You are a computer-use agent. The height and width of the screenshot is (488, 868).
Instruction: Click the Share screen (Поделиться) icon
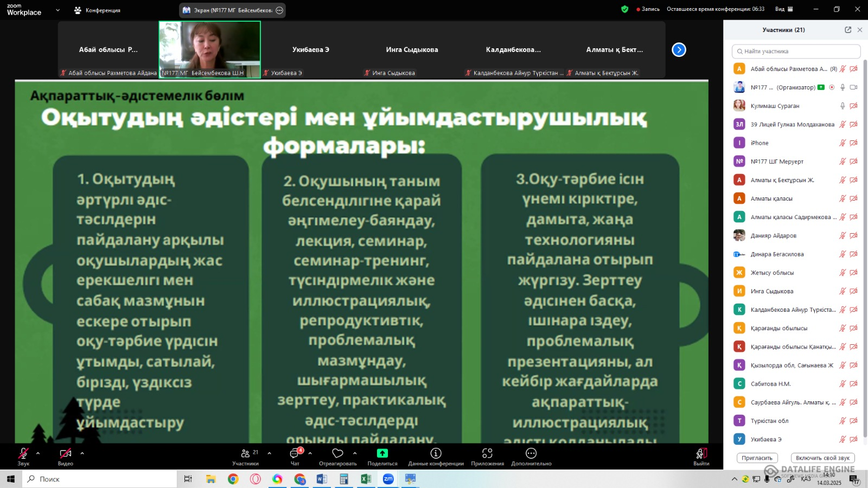click(382, 453)
